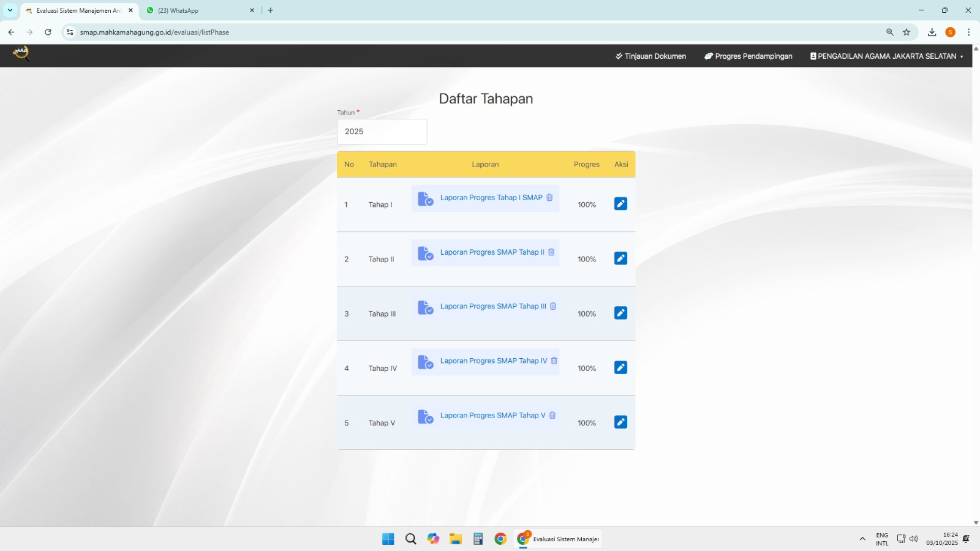Open the tab search dropdown arrow in Chrome

[10, 10]
